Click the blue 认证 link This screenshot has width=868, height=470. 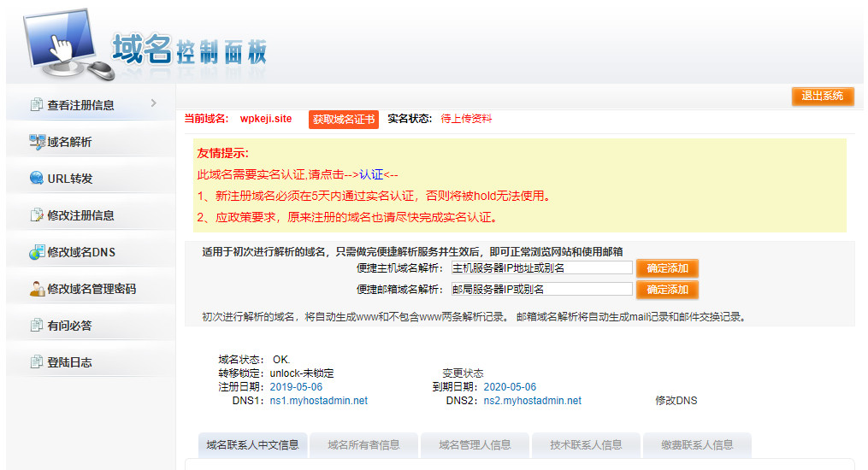[x=371, y=174]
